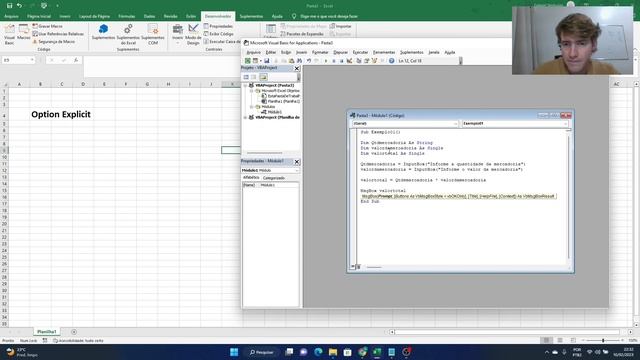
Task: Click the Planilha1 sheet tab
Action: [47, 332]
